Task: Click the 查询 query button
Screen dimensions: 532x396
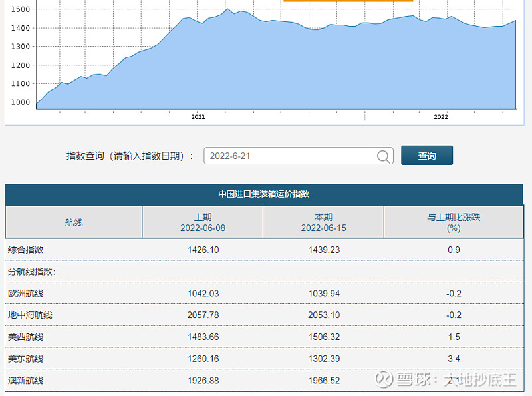Action: tap(427, 156)
